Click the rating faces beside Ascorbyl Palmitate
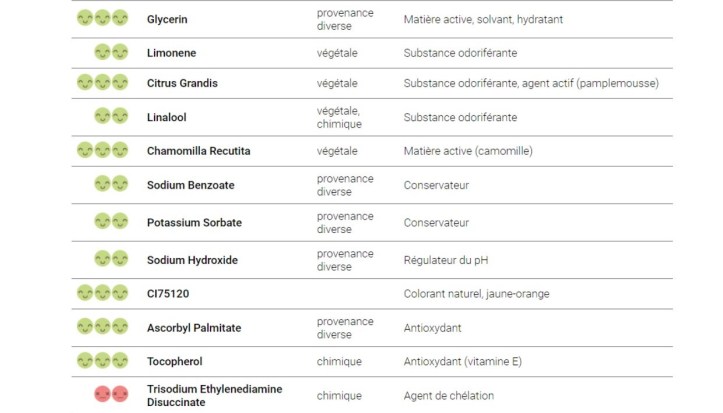The image size is (723, 413). click(x=103, y=327)
